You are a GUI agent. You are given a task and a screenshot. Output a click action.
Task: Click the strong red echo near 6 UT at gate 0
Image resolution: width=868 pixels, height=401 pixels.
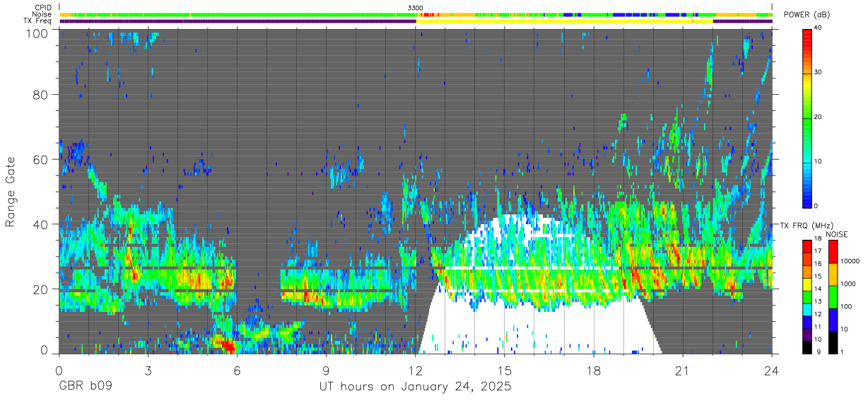225,346
